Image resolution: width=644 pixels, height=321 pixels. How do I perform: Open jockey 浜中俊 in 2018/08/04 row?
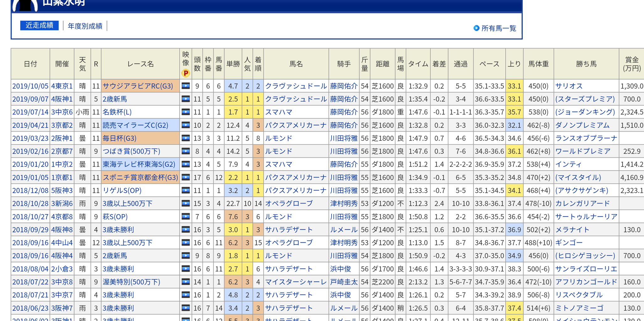tap(340, 269)
